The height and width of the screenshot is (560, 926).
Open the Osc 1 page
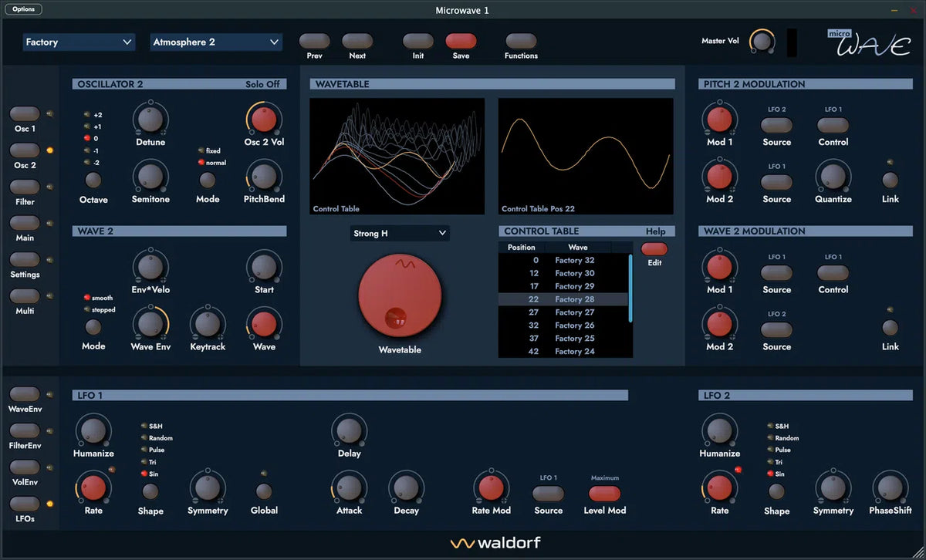click(25, 114)
